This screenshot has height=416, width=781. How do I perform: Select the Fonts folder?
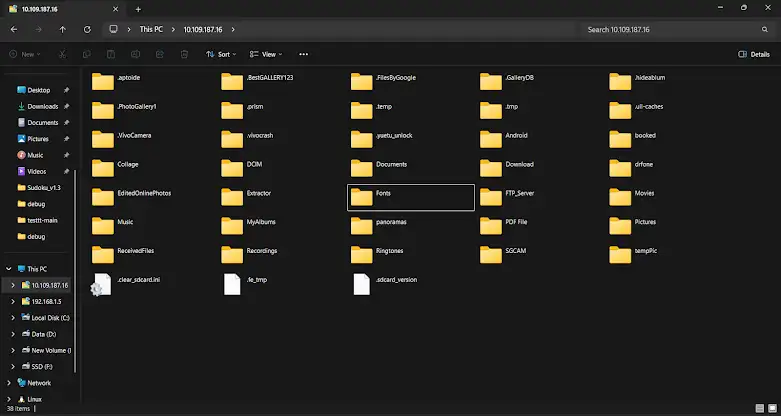pyautogui.click(x=411, y=197)
